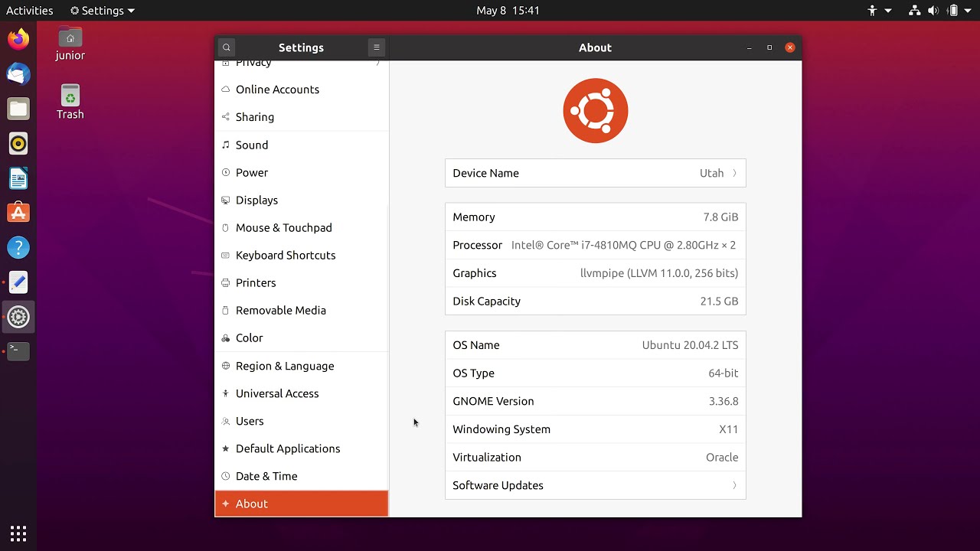Select Sound in the sidebar
This screenshot has width=980, height=551.
(302, 145)
